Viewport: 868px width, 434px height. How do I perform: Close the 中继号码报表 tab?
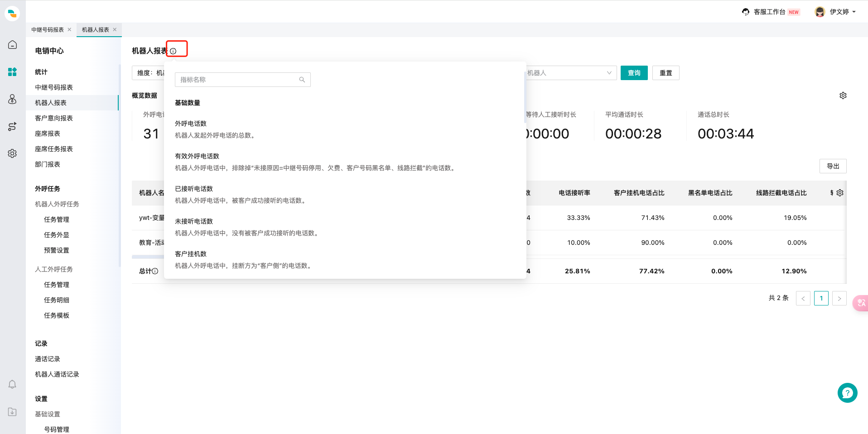pos(69,29)
